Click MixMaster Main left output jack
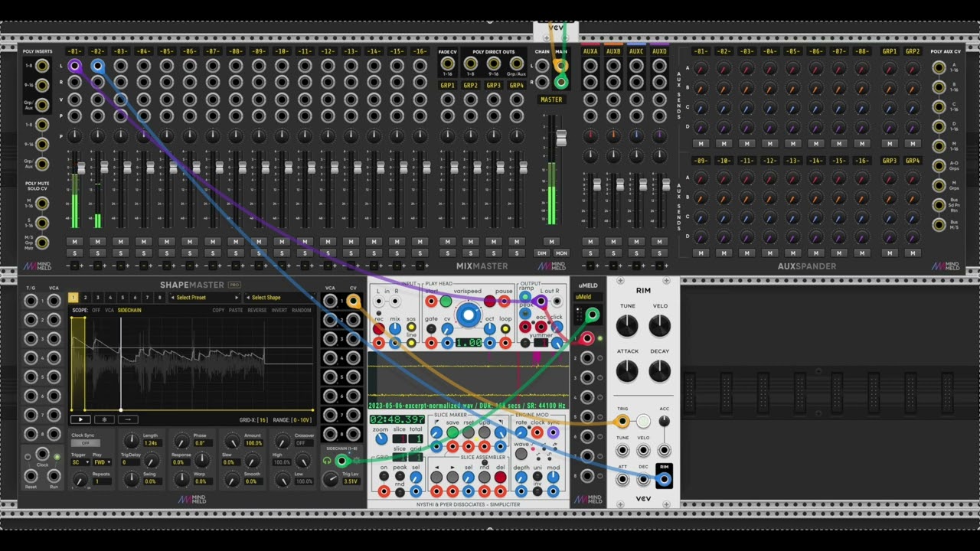Screen dimensions: 980x551 coord(561,66)
